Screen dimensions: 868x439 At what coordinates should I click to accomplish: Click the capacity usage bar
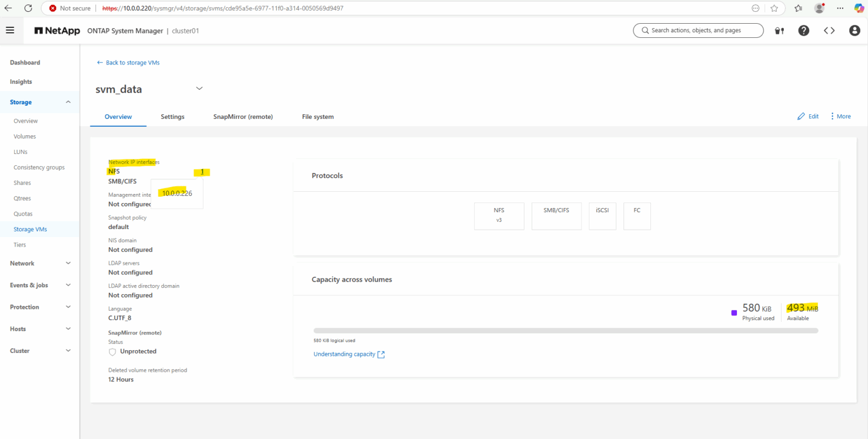click(x=566, y=330)
